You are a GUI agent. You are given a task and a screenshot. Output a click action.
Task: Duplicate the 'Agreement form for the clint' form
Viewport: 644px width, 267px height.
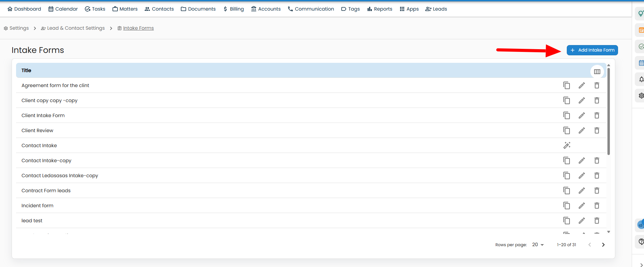point(566,85)
